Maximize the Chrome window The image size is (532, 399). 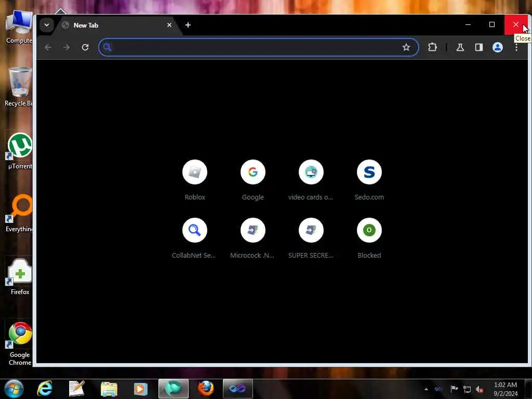click(x=491, y=25)
